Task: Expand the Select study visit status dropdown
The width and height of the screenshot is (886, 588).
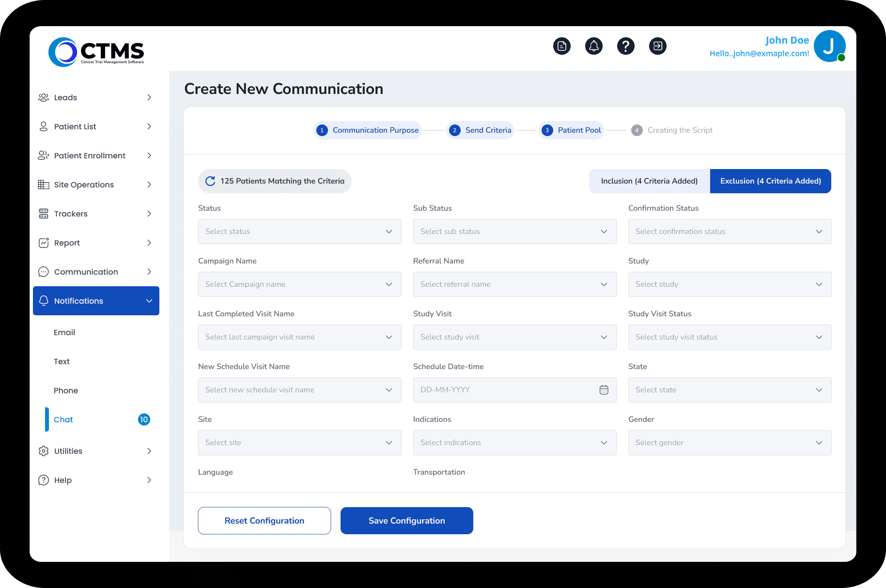Action: (x=730, y=337)
